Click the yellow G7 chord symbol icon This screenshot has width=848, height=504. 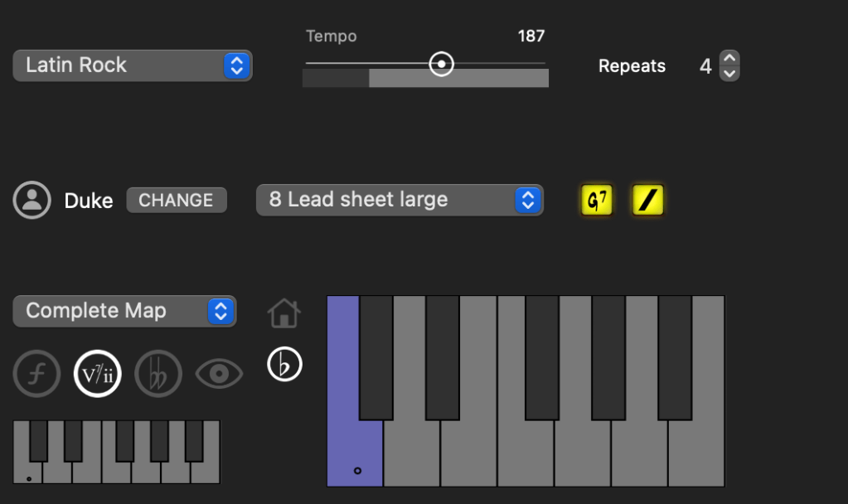pos(597,200)
